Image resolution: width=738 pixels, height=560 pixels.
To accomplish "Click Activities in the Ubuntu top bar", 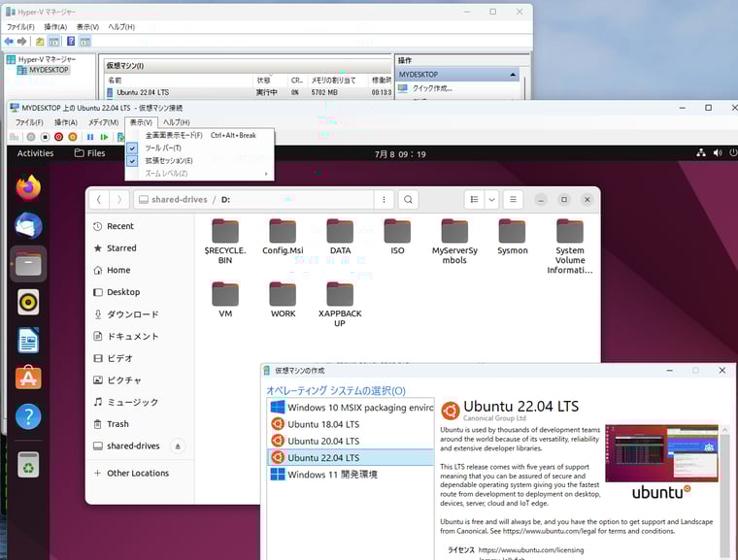I will click(35, 153).
